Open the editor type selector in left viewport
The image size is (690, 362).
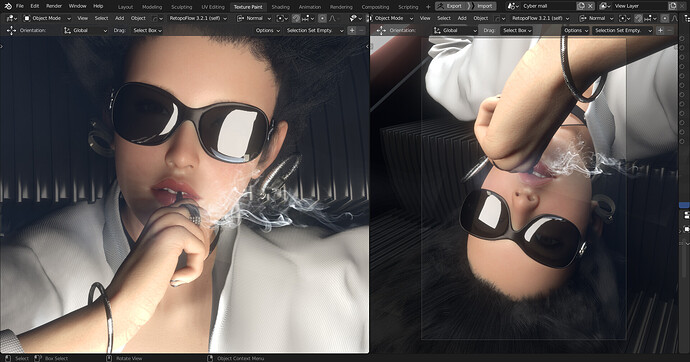coord(11,18)
